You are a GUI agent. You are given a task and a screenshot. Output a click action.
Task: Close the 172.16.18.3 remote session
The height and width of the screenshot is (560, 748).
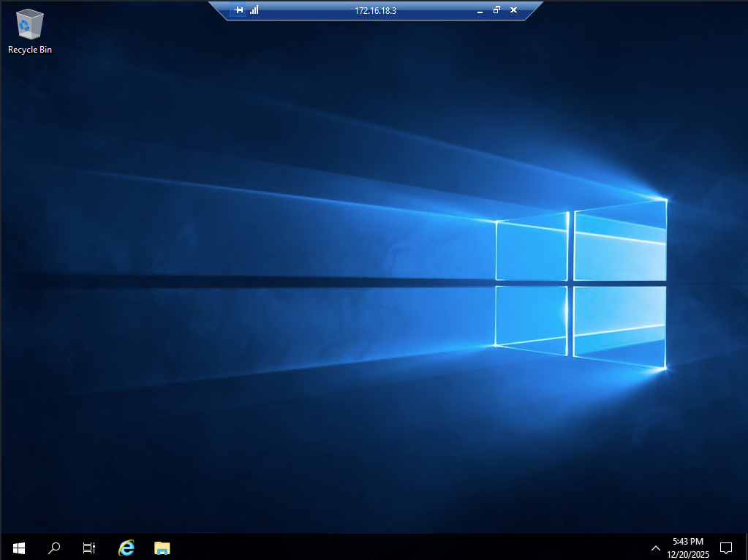pos(513,10)
